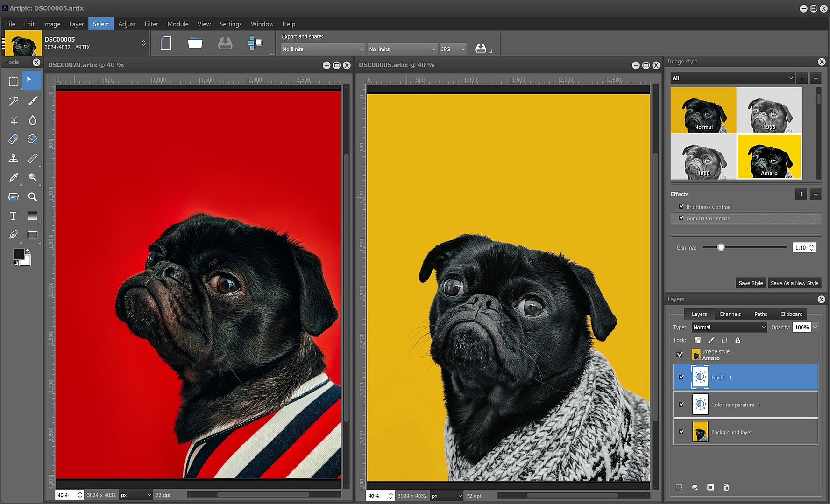Viewport: 830px width, 504px height.
Task: Hide the Color temperature 1 layer
Action: click(681, 405)
